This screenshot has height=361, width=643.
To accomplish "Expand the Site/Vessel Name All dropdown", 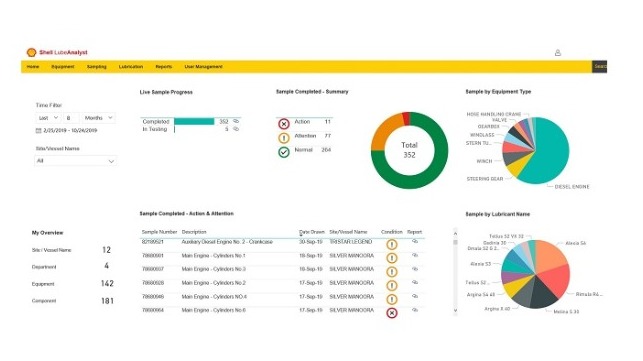I will pyautogui.click(x=75, y=161).
